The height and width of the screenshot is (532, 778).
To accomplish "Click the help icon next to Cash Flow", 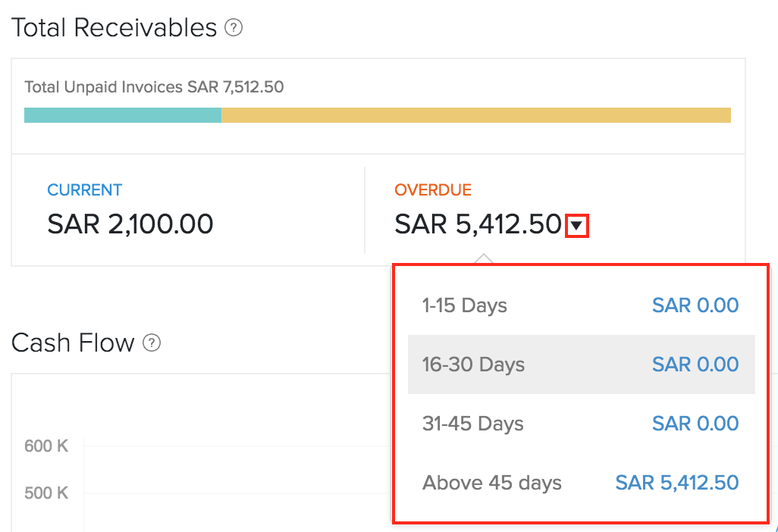I will (152, 343).
